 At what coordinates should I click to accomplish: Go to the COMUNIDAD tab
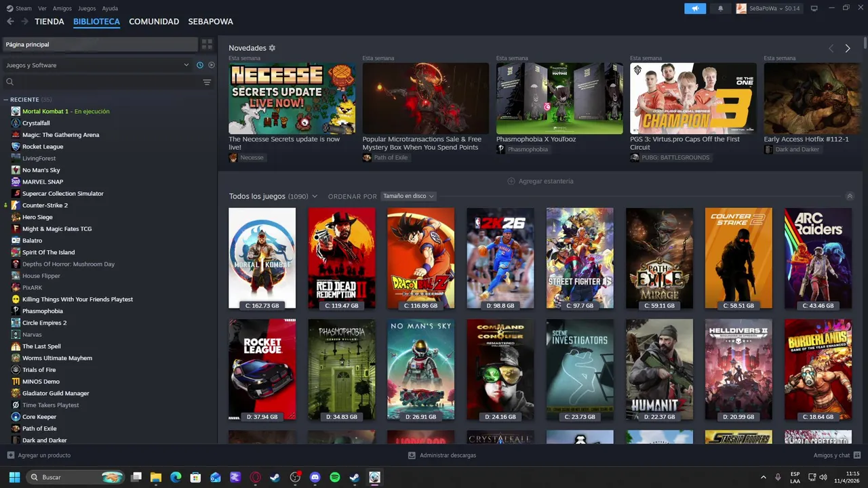pos(154,22)
